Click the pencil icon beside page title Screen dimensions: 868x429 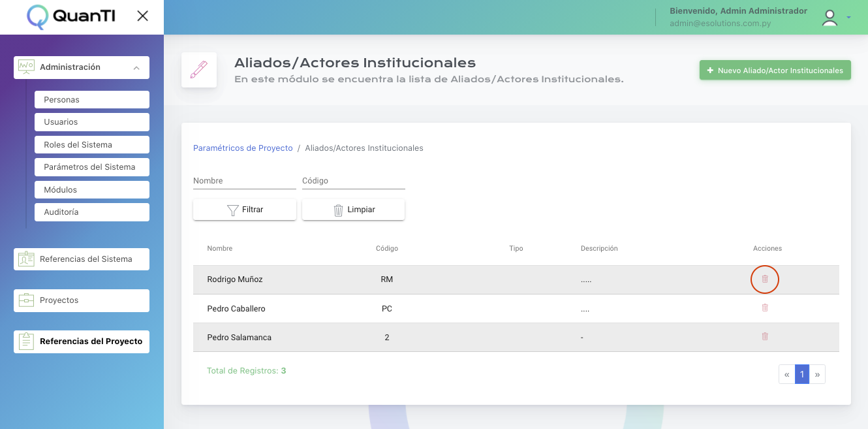coord(198,70)
